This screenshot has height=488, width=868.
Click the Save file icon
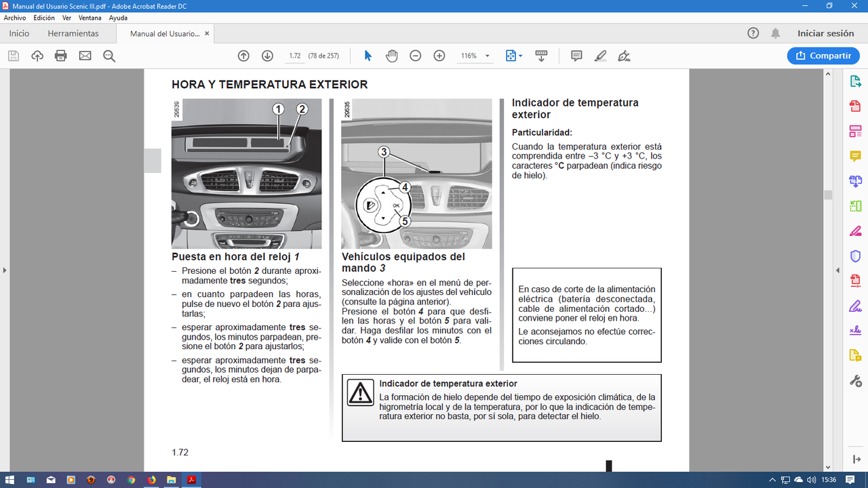[14, 56]
